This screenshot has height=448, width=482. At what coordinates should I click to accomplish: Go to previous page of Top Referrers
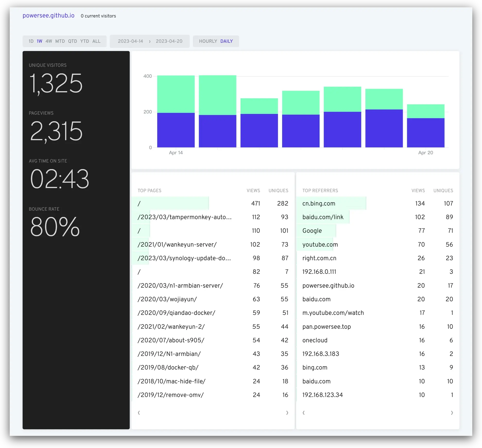[303, 413]
